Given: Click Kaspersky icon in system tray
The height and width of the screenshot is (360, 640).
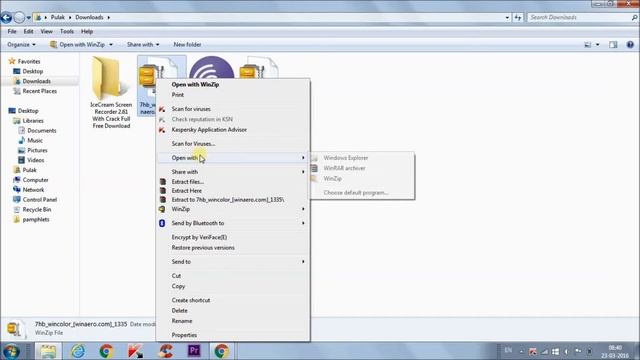Looking at the screenshot, I should [x=533, y=351].
